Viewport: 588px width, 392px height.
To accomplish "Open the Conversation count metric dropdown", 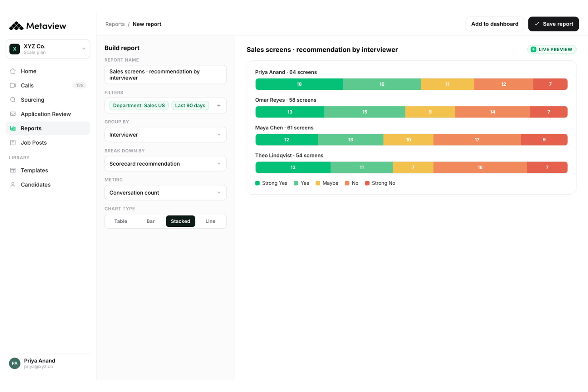I will [165, 193].
